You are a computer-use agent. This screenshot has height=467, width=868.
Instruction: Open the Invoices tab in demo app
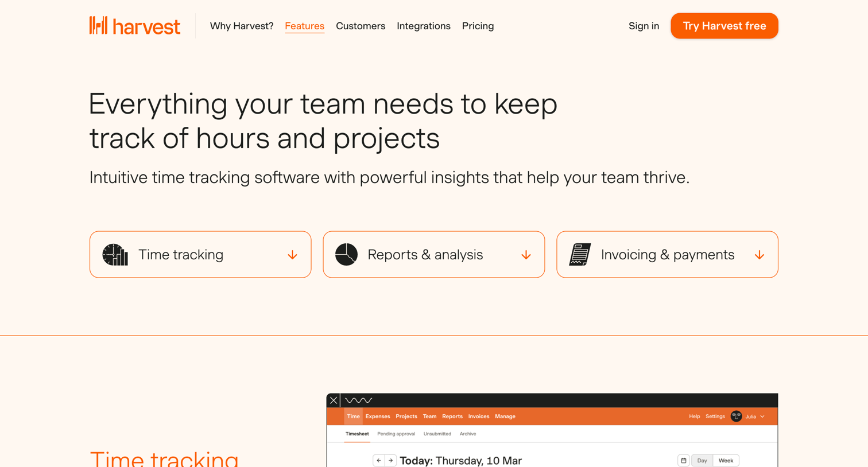click(479, 417)
